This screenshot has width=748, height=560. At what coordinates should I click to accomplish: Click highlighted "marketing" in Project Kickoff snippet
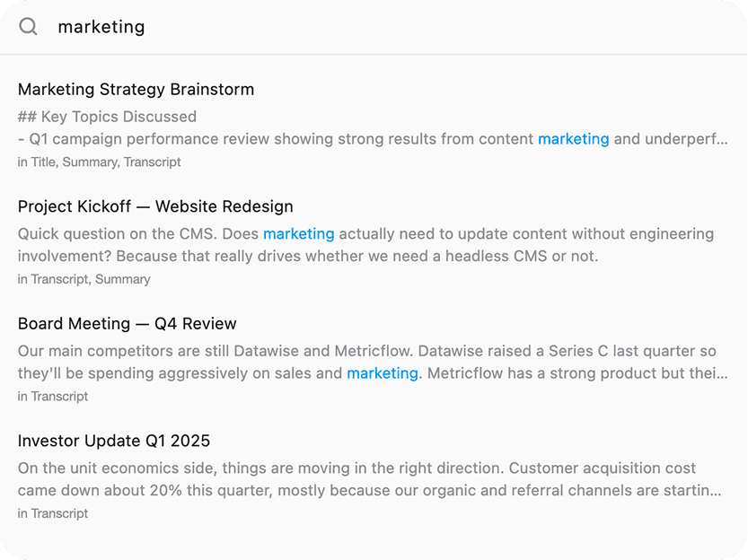click(298, 234)
